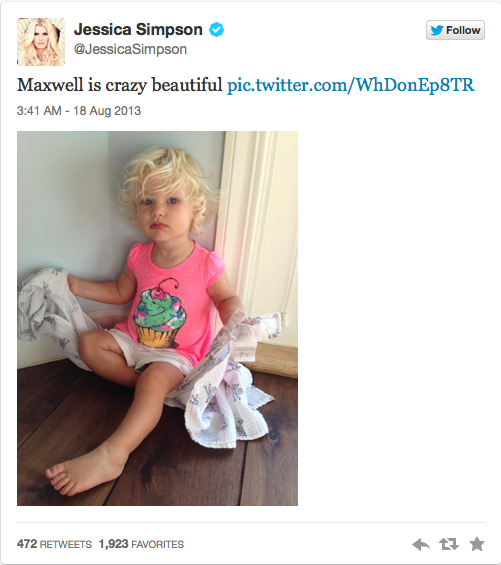Open Jessica Simpson's profile avatar
The image size is (501, 565).
41,42
